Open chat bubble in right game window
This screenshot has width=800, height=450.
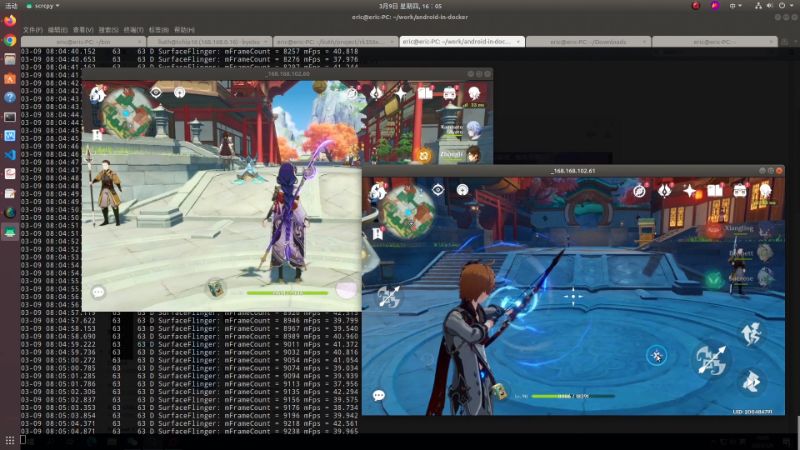coord(379,395)
